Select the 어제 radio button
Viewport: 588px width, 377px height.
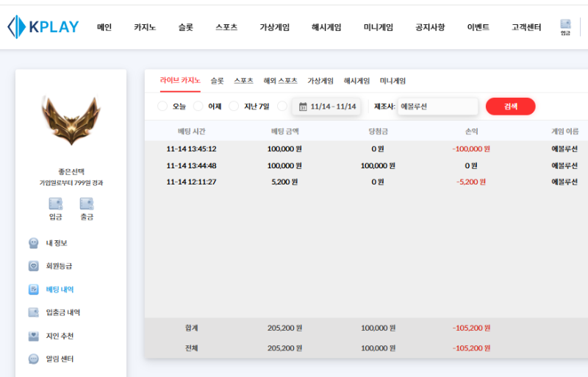[198, 107]
